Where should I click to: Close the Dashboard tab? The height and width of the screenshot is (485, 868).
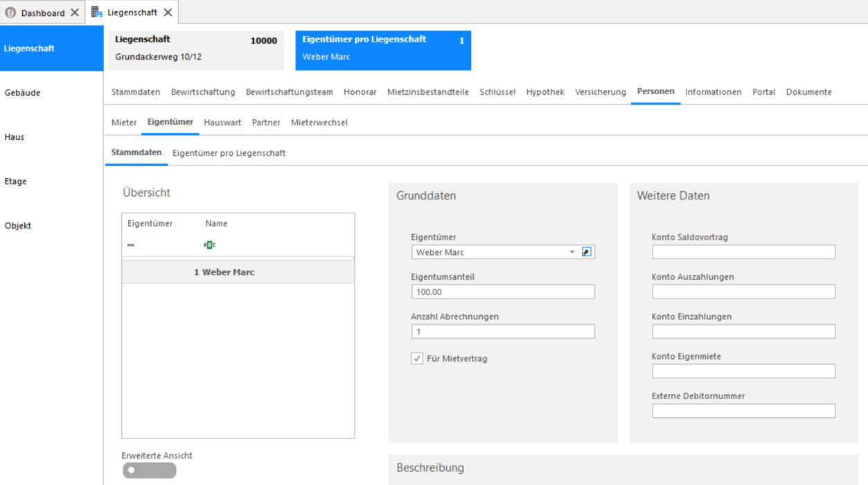(x=74, y=12)
